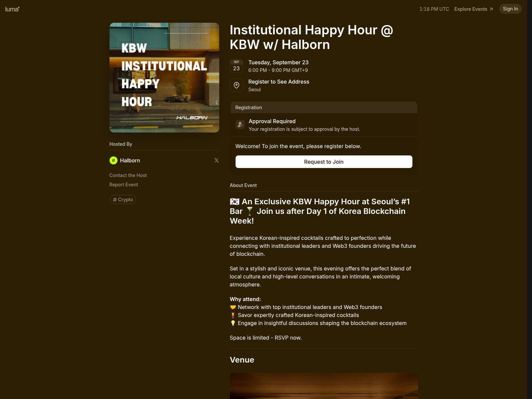532x399 pixels.
Task: Click the 1:18 PM UTC clock text
Action: [x=434, y=9]
